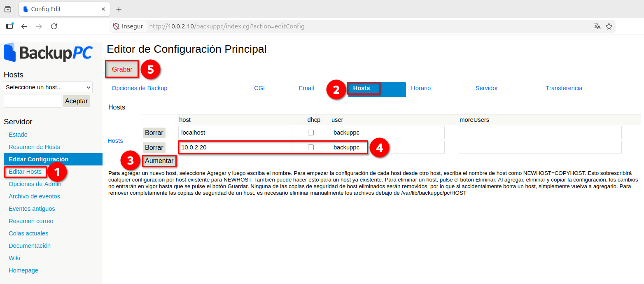The height and width of the screenshot is (284, 644).
Task: Open new tab with plus icon
Action: tap(119, 9)
